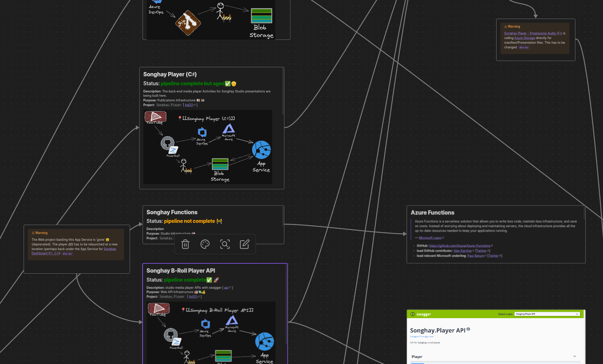Select the Songhay Player (C#) heading
Image resolution: width=603 pixels, height=364 pixels.
[x=170, y=75]
